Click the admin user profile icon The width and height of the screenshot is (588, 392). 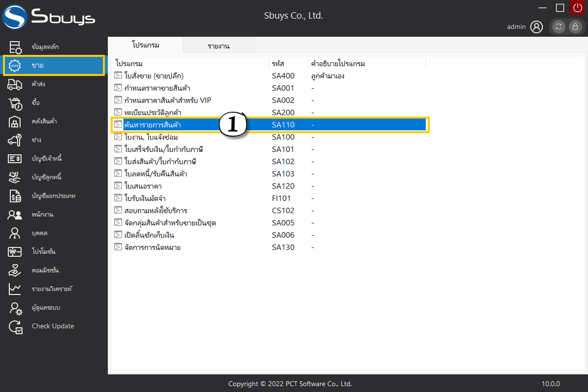(x=537, y=27)
